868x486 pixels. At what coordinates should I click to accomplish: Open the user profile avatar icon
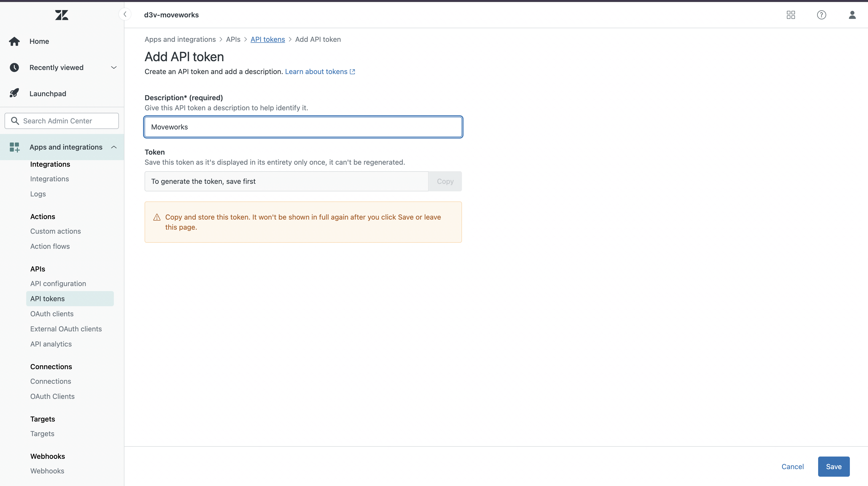point(852,15)
